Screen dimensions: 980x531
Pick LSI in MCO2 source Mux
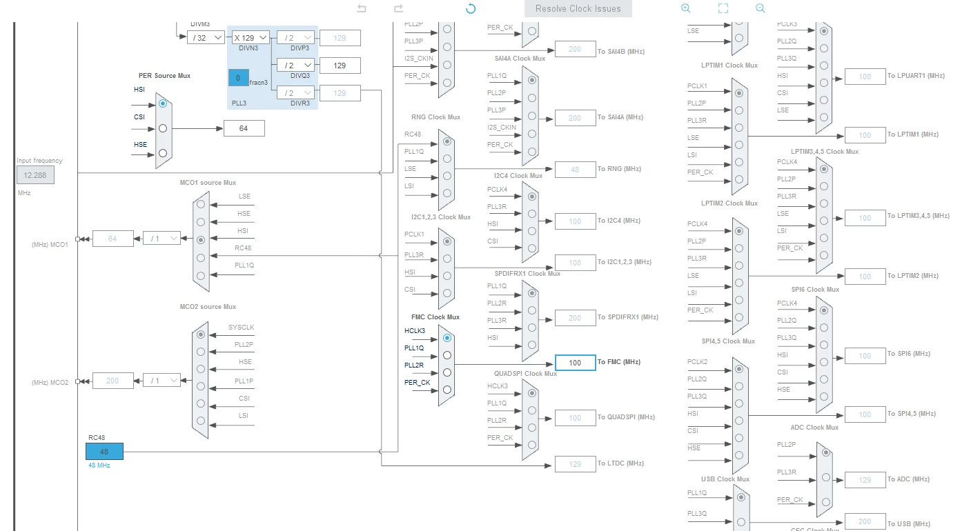(201, 421)
